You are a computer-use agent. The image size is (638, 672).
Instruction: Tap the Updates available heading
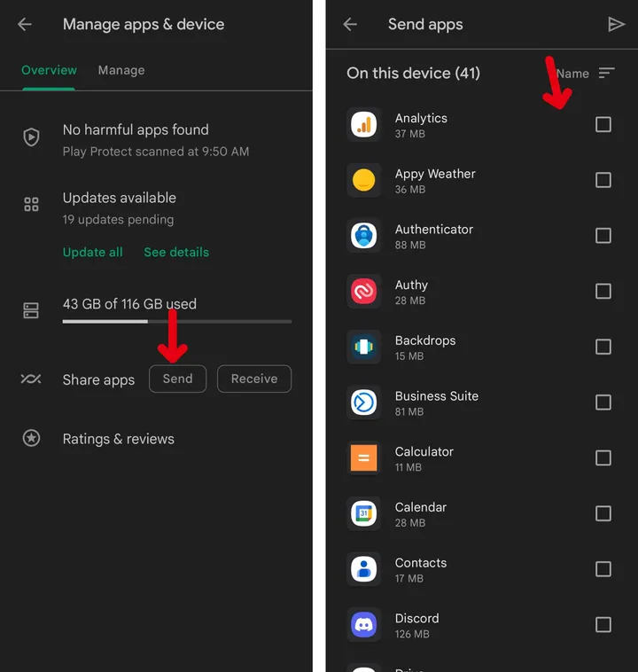click(x=119, y=198)
